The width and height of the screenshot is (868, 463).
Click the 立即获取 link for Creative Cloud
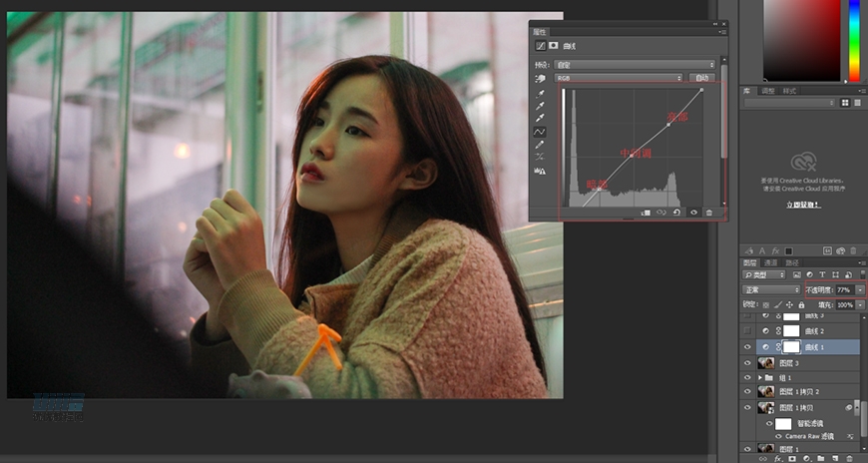click(803, 204)
